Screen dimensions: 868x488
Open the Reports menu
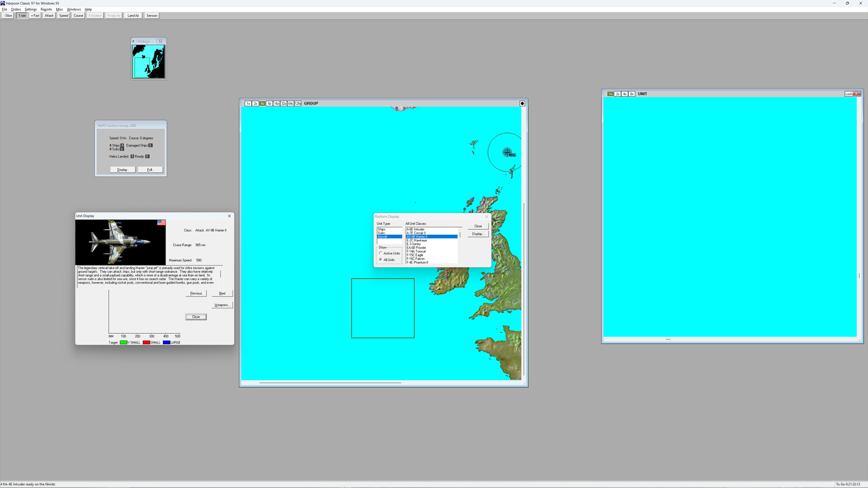tap(46, 9)
